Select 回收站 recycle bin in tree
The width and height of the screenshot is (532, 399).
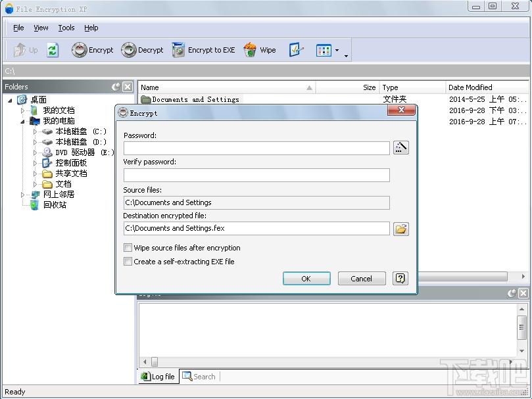(x=55, y=205)
